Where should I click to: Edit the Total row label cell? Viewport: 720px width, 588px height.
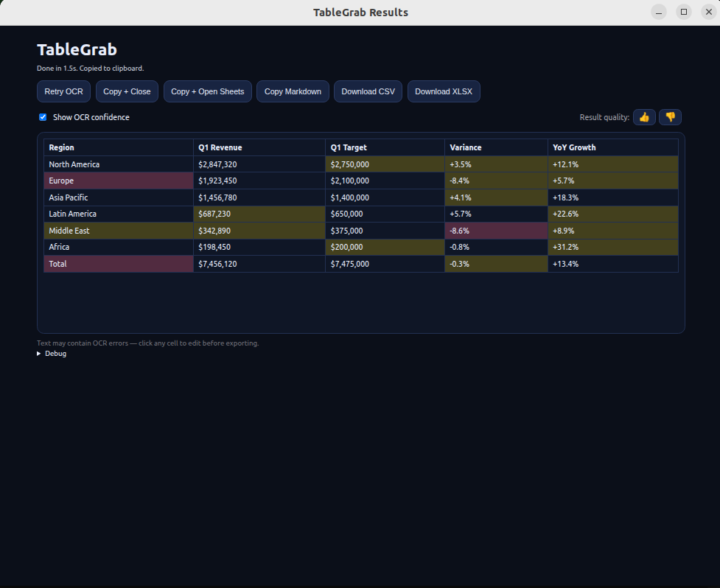119,264
